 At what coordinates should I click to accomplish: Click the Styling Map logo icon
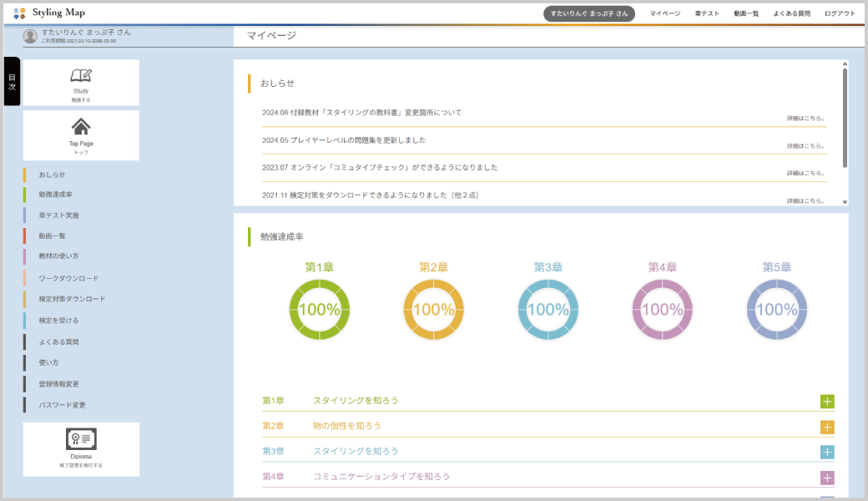point(20,13)
